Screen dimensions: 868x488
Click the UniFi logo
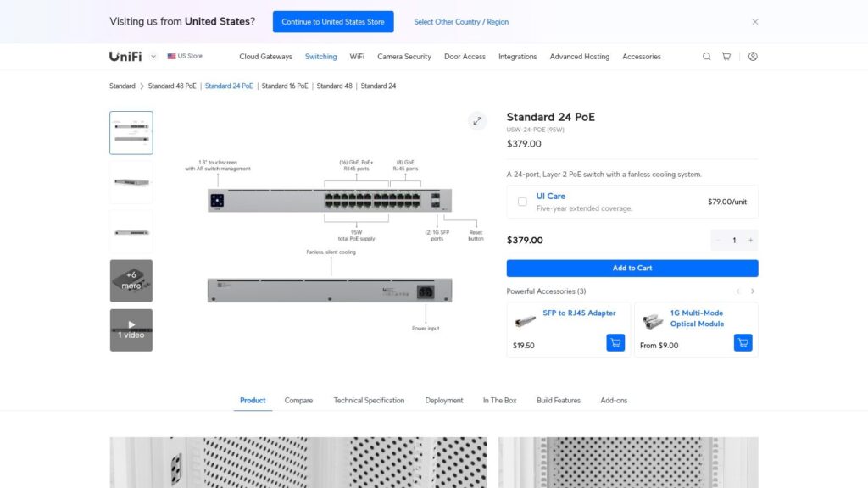click(125, 57)
